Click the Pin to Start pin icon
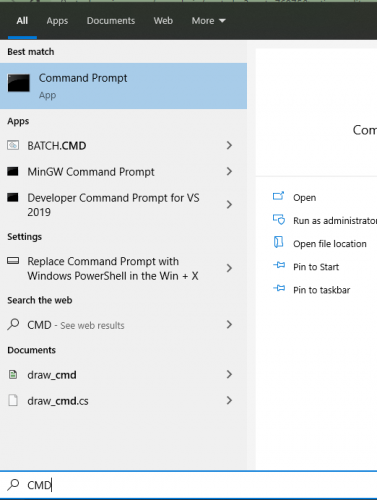 (x=279, y=266)
